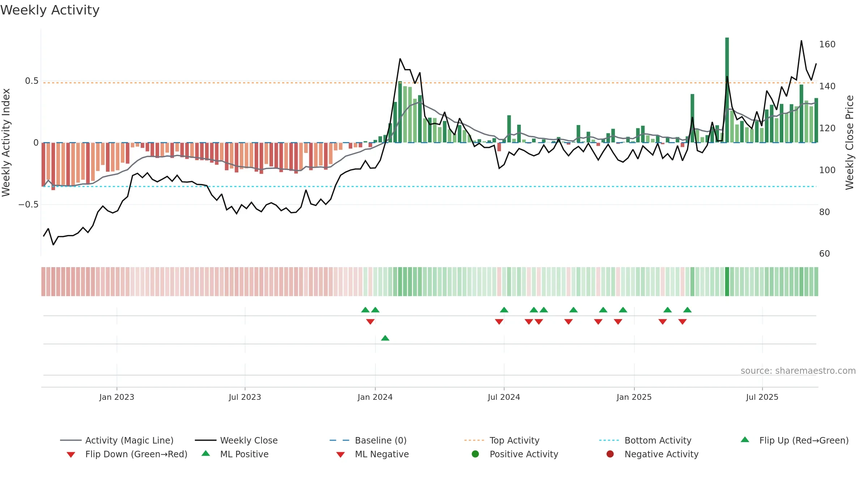Click the Weekly Activity Index axis label

6,142
